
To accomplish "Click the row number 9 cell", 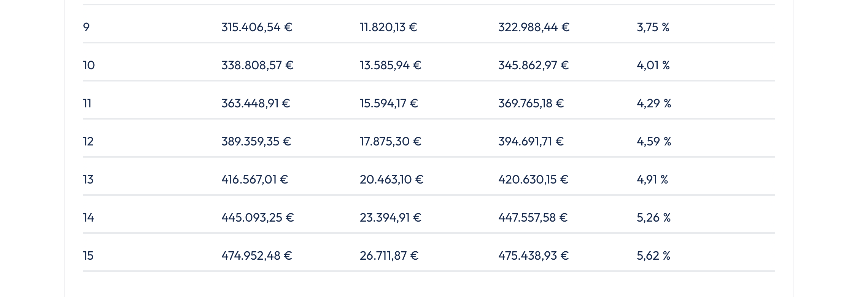I will pos(86,27).
